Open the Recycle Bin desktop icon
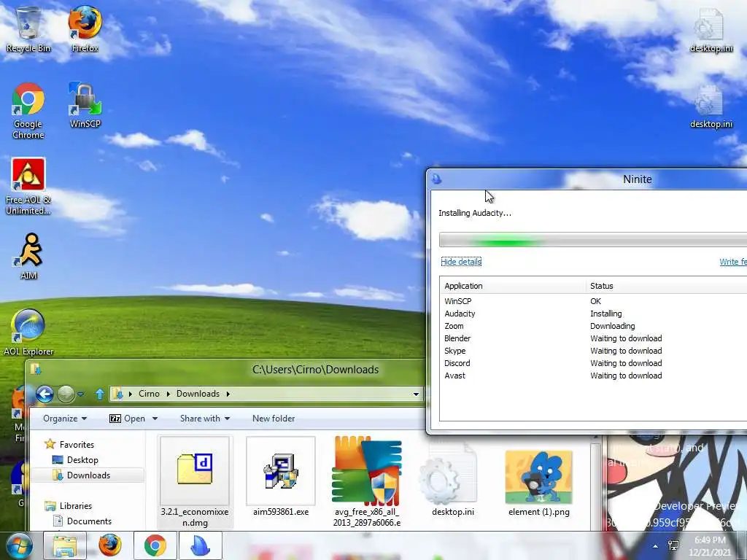 pyautogui.click(x=28, y=29)
